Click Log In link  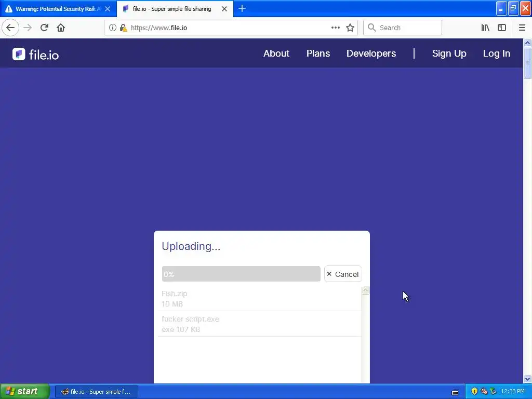(496, 54)
